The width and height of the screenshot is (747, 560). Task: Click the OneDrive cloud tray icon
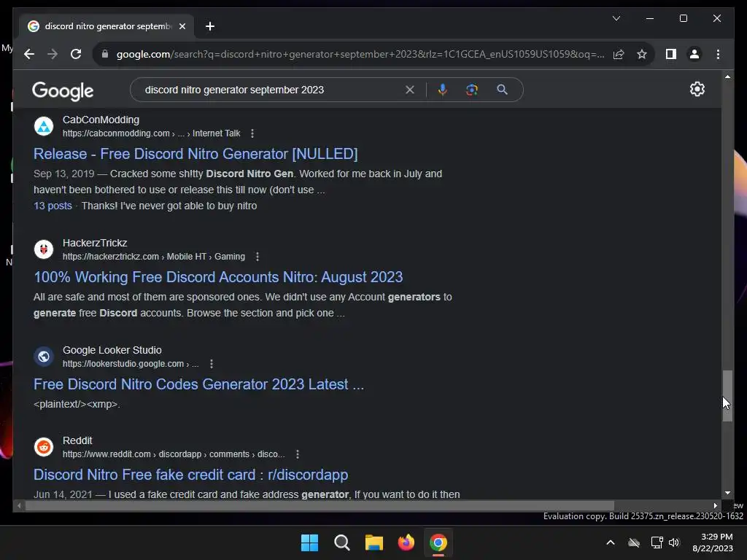click(x=634, y=542)
